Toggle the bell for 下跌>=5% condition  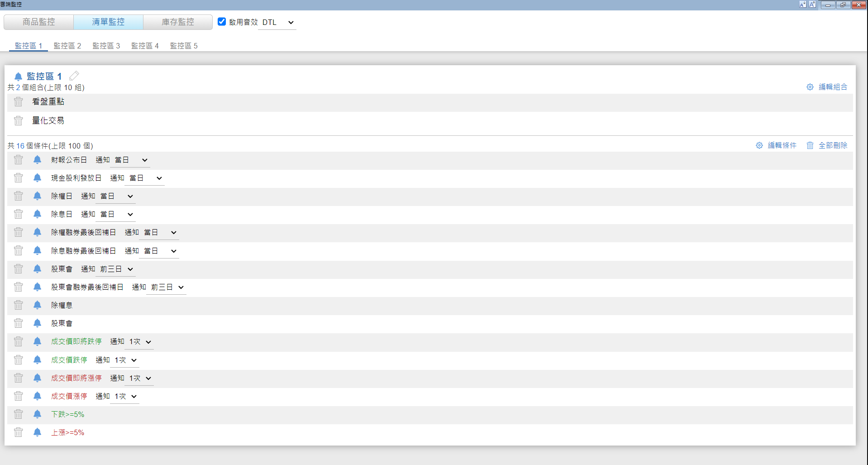(x=37, y=414)
